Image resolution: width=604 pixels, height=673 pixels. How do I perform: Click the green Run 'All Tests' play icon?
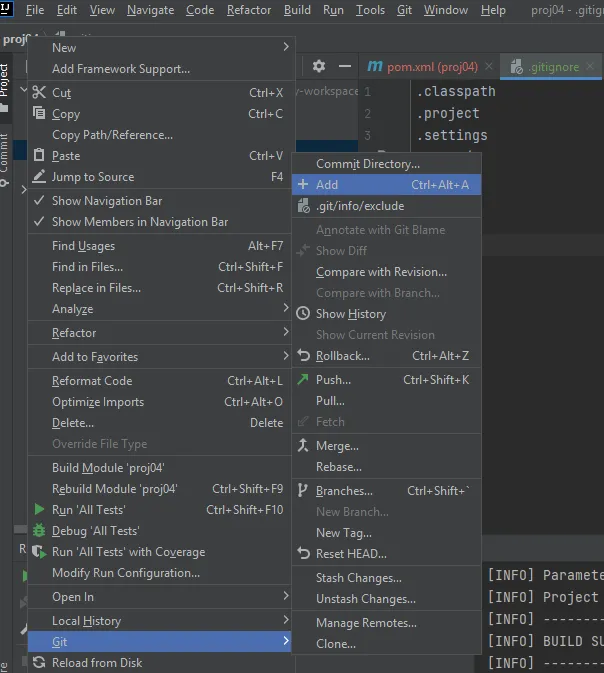click(x=39, y=509)
